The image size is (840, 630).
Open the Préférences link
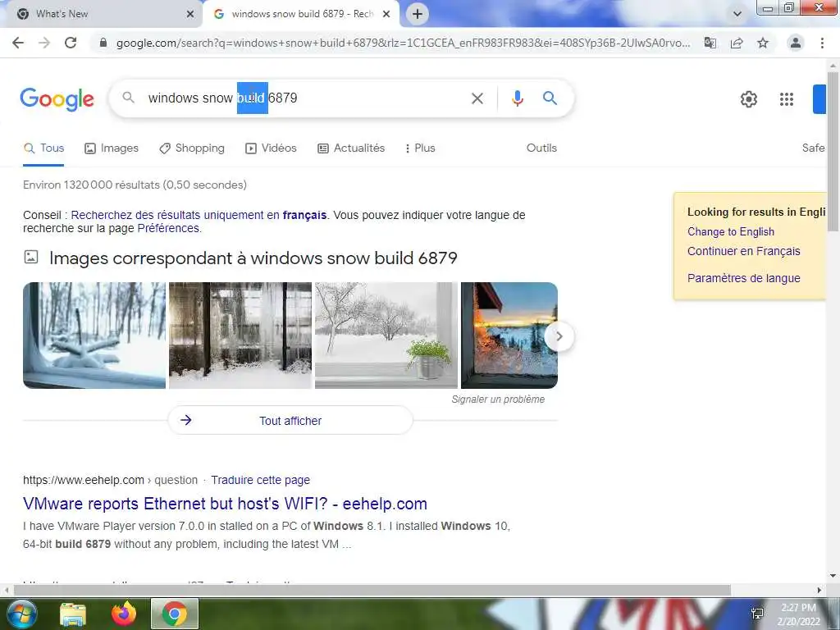168,228
